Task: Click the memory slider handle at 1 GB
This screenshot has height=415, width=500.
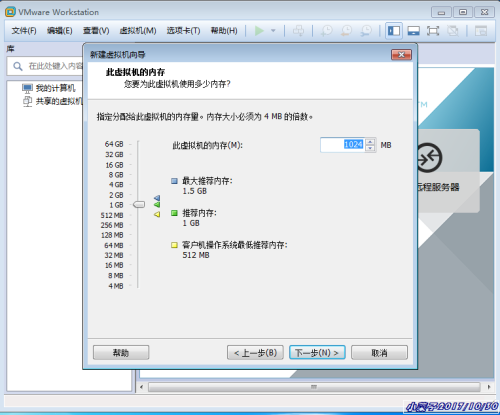Action: point(139,204)
